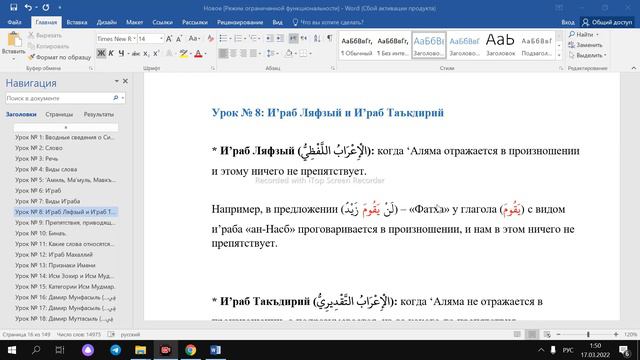Decrease the paragraph indent
The height and width of the screenshot is (360, 640).
pos(269,38)
